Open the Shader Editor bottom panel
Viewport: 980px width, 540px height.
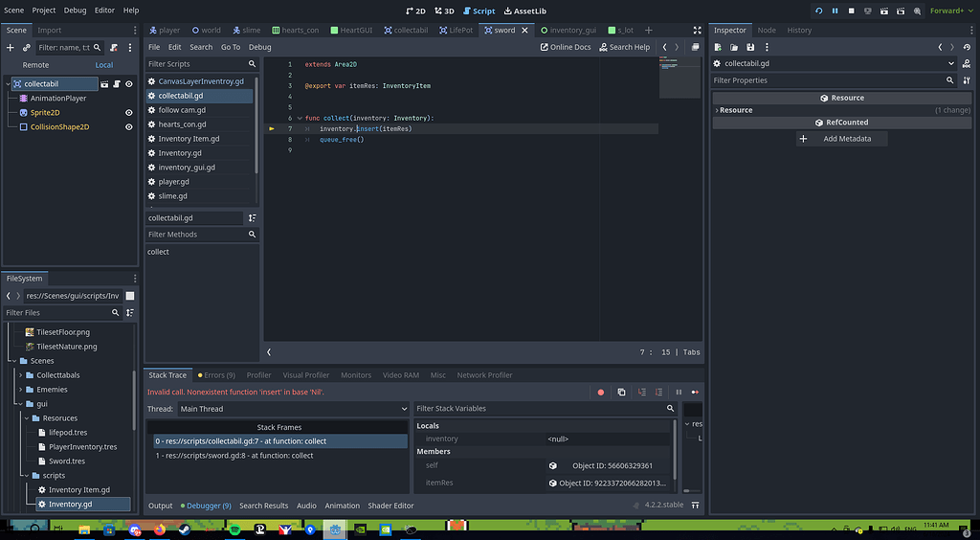pyautogui.click(x=390, y=506)
